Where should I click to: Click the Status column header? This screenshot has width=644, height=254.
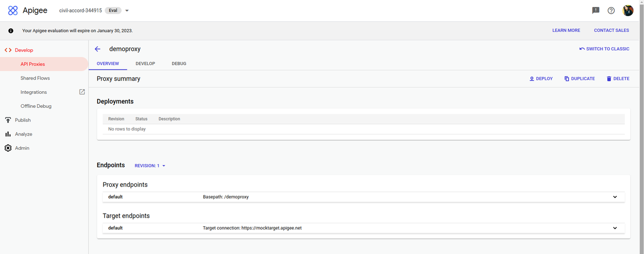(x=141, y=119)
